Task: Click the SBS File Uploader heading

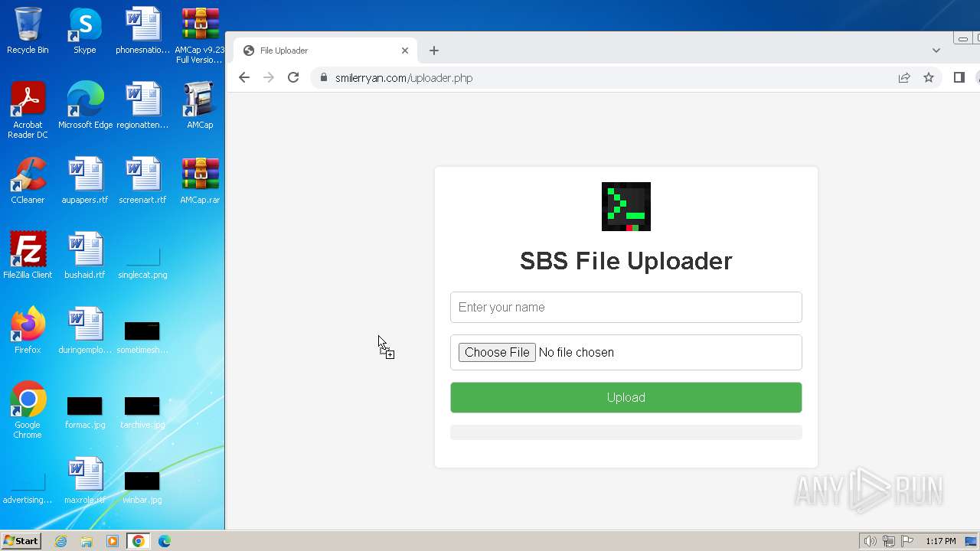Action: [x=626, y=261]
